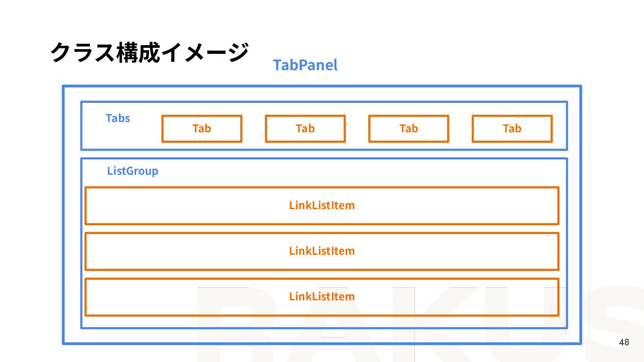Image resolution: width=644 pixels, height=362 pixels.
Task: Click the blue ListGroup label text
Action: 132,171
